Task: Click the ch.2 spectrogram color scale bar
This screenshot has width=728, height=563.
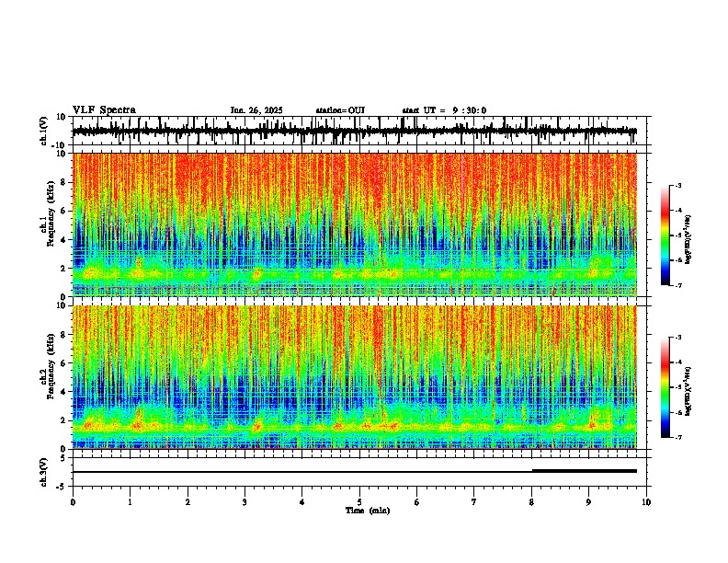Action: click(x=665, y=387)
